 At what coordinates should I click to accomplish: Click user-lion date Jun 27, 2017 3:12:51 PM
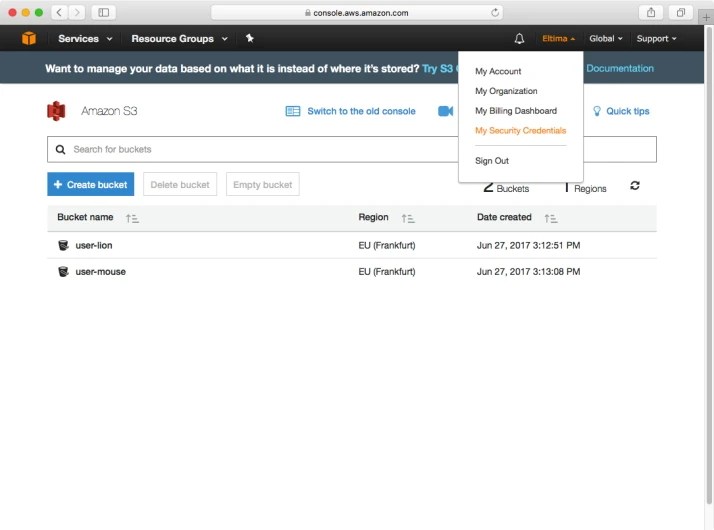[x=529, y=245]
